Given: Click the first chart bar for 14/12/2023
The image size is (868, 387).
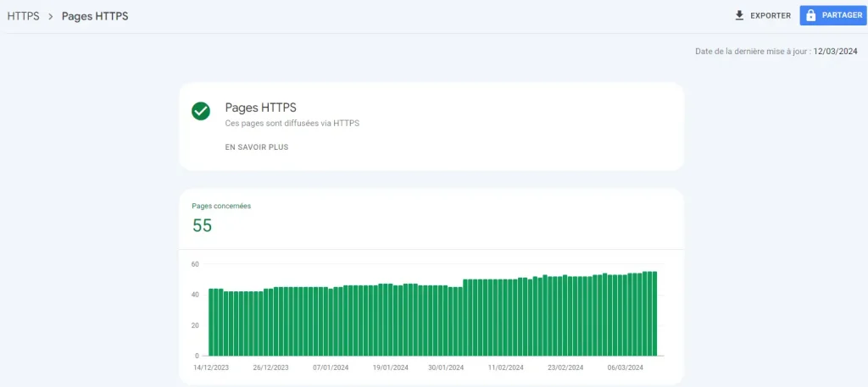Looking at the screenshot, I should pyautogui.click(x=211, y=323).
